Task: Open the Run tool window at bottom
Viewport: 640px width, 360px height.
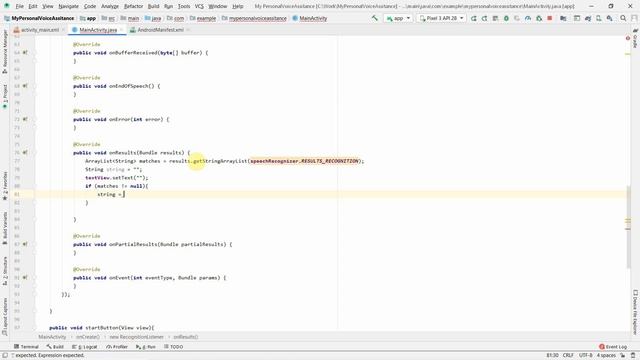Action: 146,347
